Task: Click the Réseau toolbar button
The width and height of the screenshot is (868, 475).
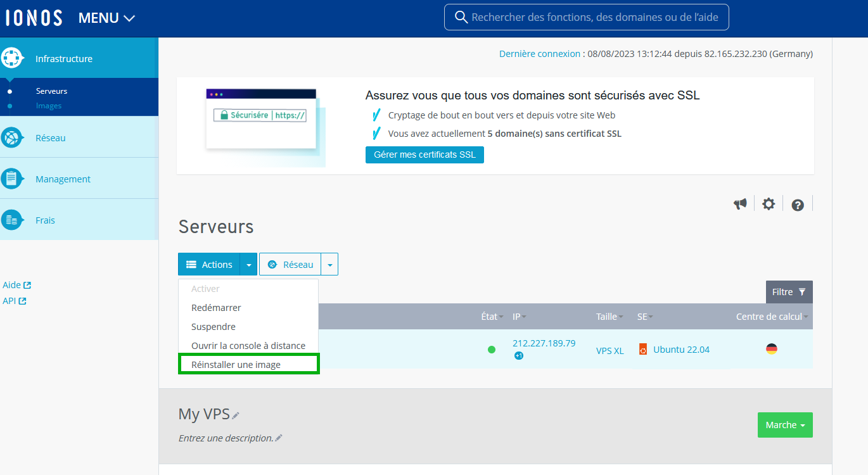Action: pos(290,265)
